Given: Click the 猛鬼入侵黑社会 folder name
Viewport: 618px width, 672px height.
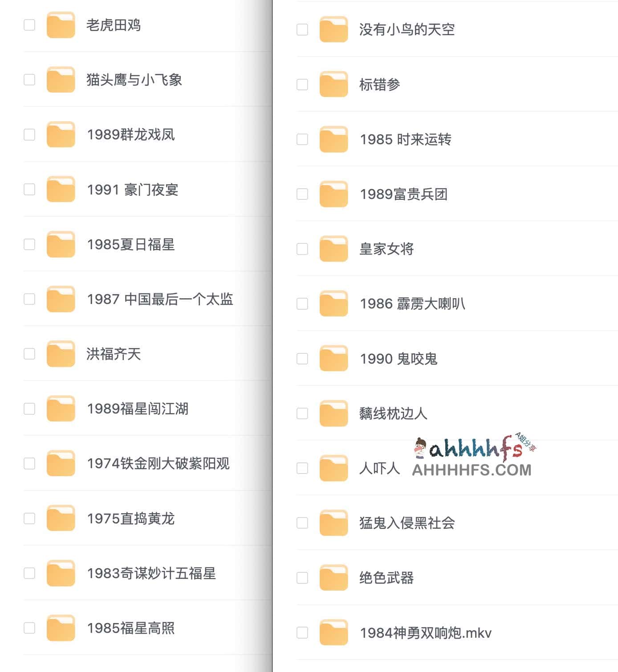Looking at the screenshot, I should coord(407,523).
